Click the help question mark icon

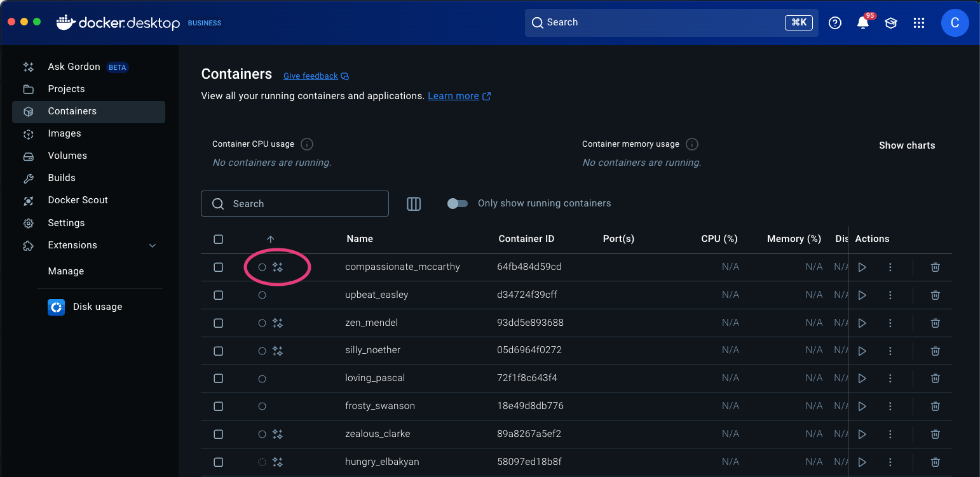pos(835,23)
